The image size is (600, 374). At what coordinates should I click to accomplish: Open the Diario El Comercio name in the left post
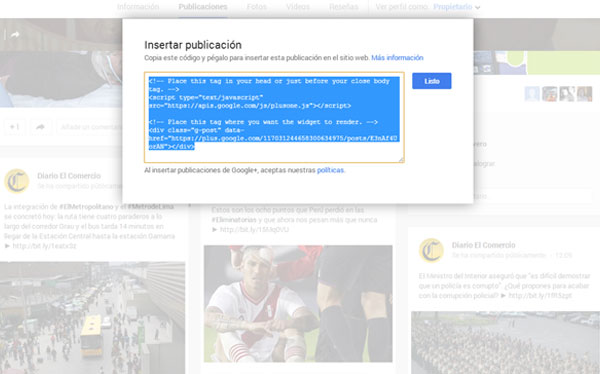click(69, 176)
